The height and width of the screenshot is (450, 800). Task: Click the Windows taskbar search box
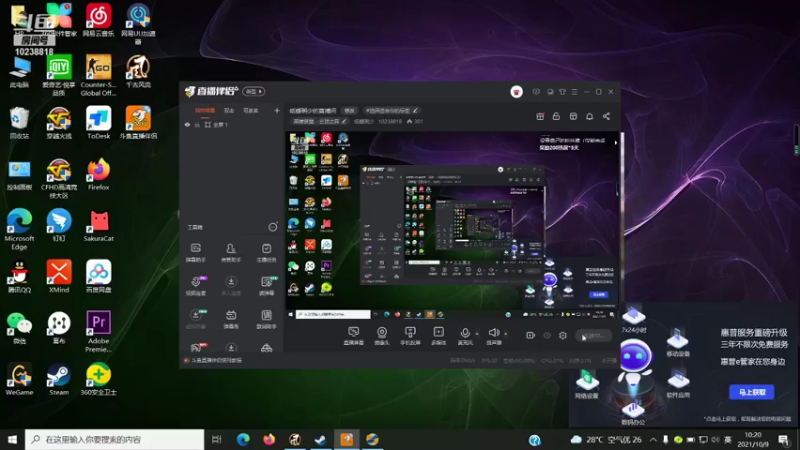tap(115, 439)
